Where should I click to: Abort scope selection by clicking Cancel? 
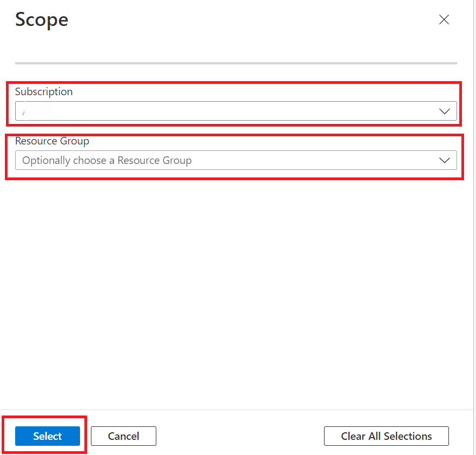(123, 436)
